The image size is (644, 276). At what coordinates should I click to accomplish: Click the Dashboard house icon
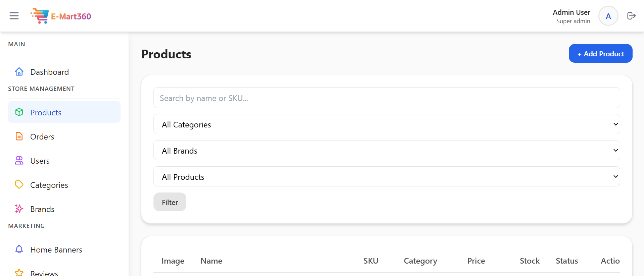point(19,72)
